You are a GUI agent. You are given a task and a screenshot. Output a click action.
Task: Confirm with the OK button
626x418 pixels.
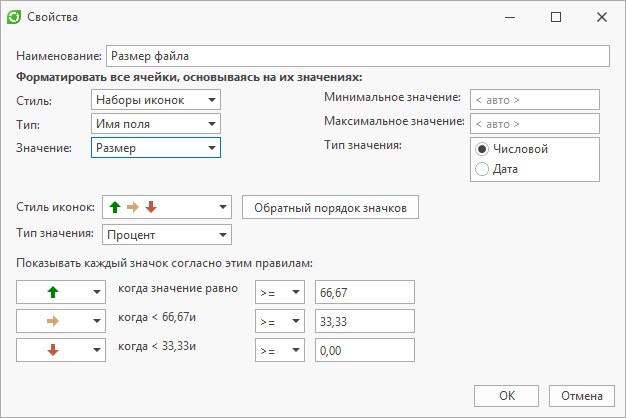click(x=506, y=396)
